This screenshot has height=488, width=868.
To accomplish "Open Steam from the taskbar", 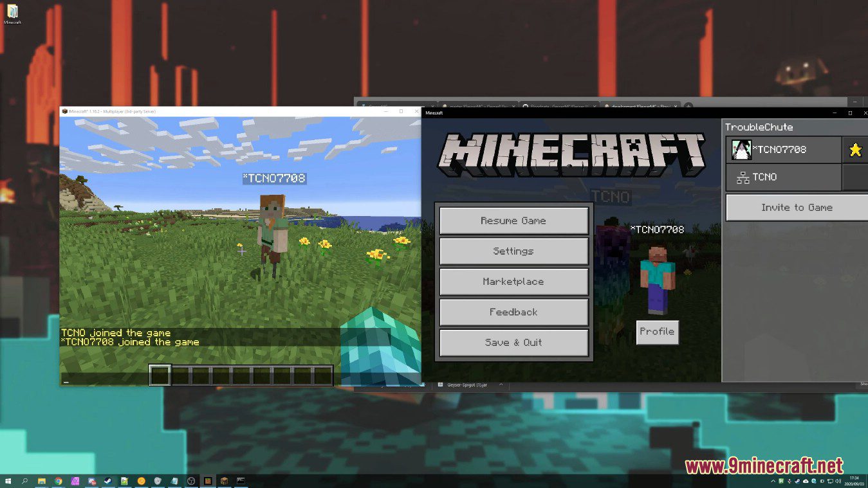I will [108, 481].
